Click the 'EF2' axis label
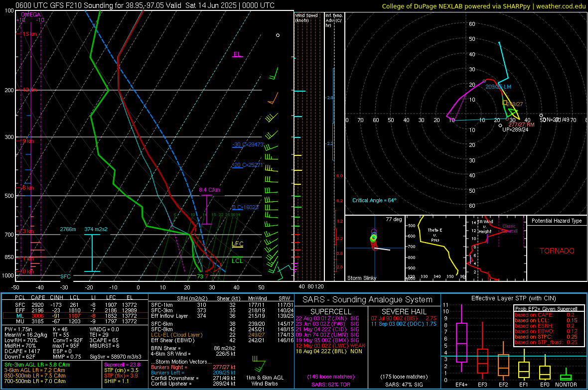Image resolution: width=588 pixels, height=390 pixels. 503,385
